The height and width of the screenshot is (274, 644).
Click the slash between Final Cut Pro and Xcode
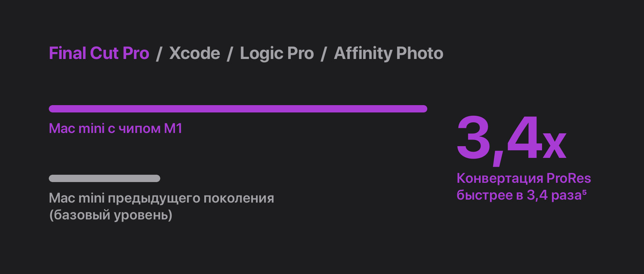159,54
